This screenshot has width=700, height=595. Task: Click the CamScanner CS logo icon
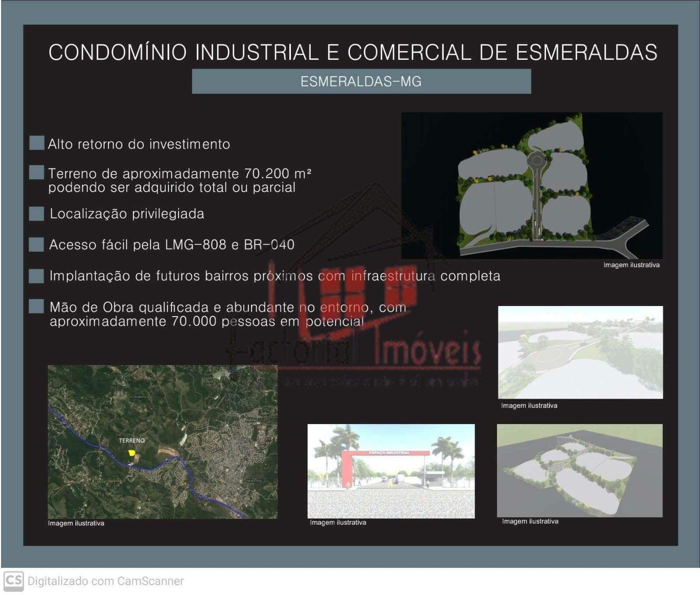tap(13, 581)
